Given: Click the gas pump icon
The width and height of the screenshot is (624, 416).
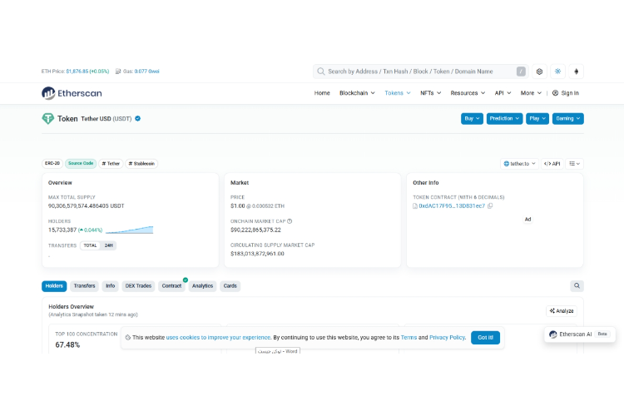Looking at the screenshot, I should pyautogui.click(x=118, y=72).
